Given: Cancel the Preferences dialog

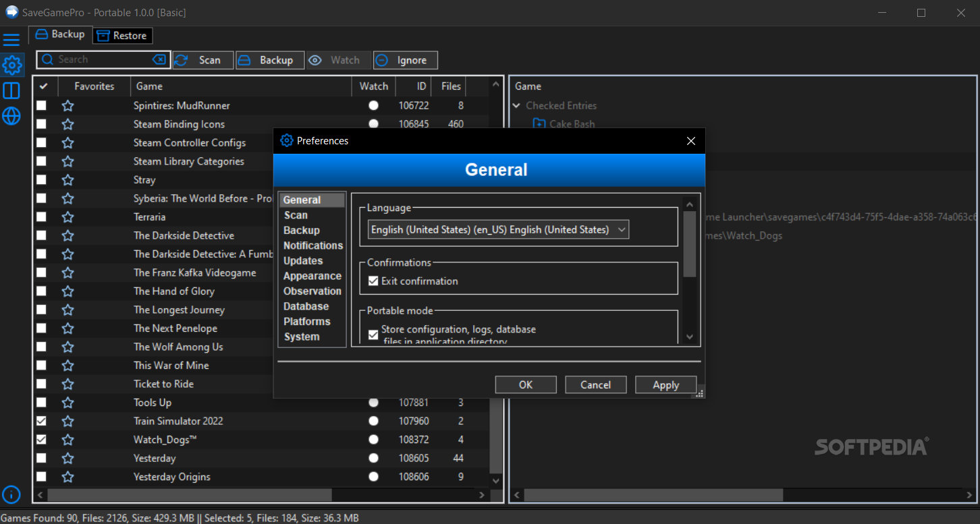Looking at the screenshot, I should 596,384.
